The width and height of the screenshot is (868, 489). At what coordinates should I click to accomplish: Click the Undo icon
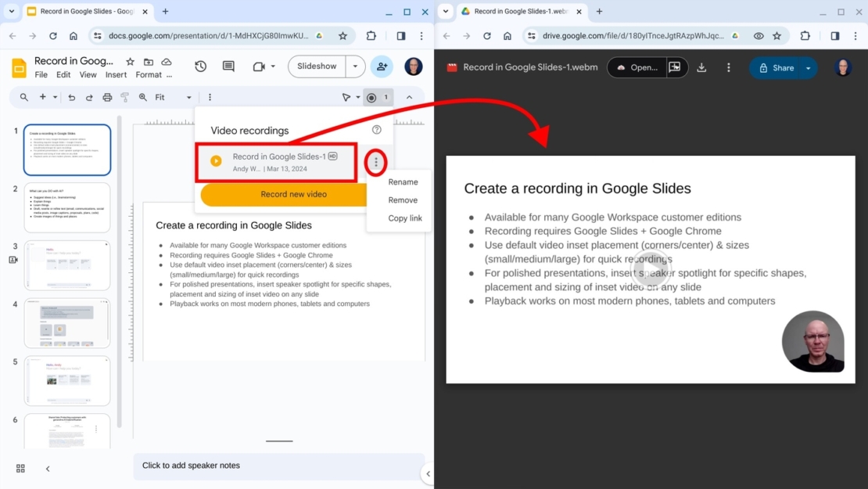(70, 96)
